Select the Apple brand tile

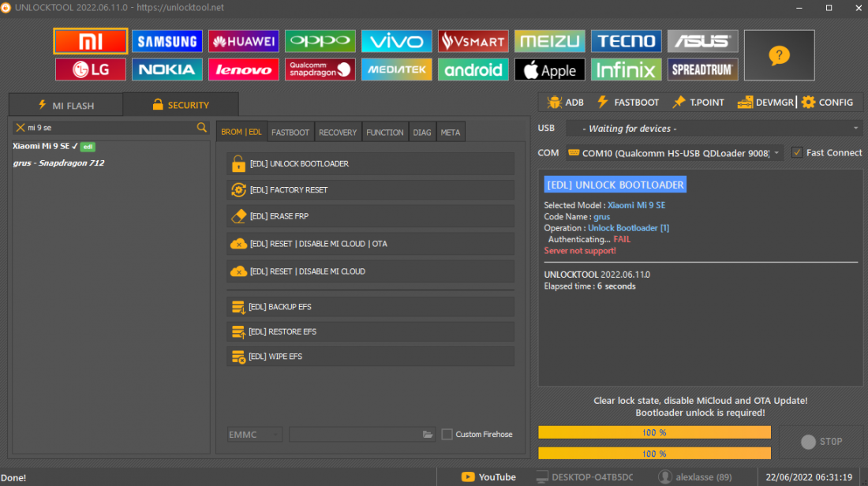pos(550,69)
